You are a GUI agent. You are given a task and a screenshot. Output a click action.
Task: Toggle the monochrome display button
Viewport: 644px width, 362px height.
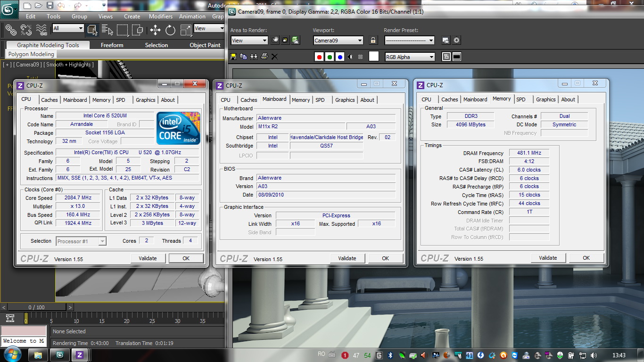(x=361, y=57)
